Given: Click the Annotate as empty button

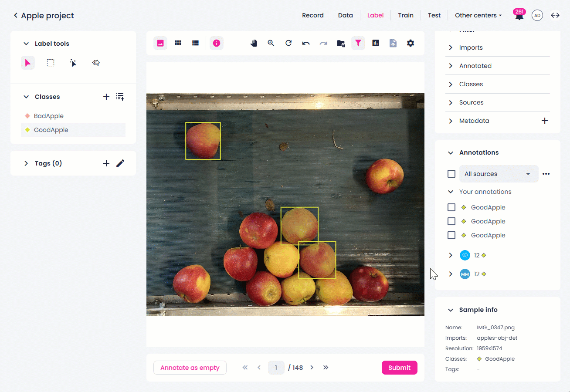Looking at the screenshot, I should pos(190,368).
